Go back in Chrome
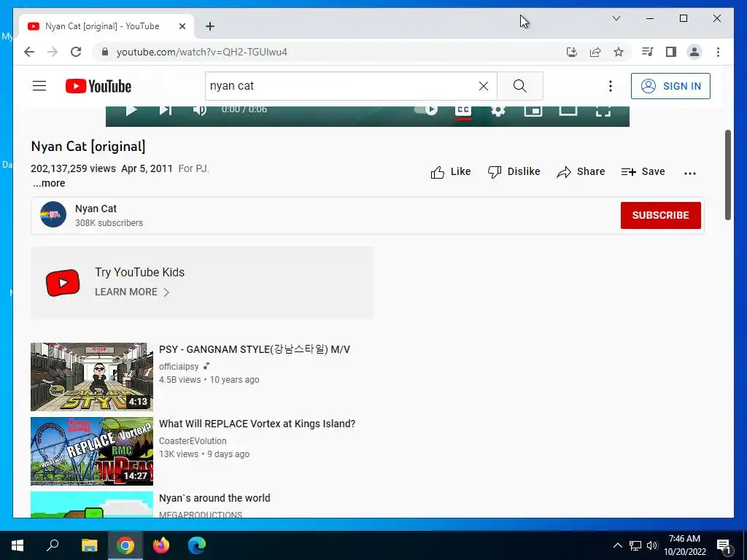 [x=29, y=52]
